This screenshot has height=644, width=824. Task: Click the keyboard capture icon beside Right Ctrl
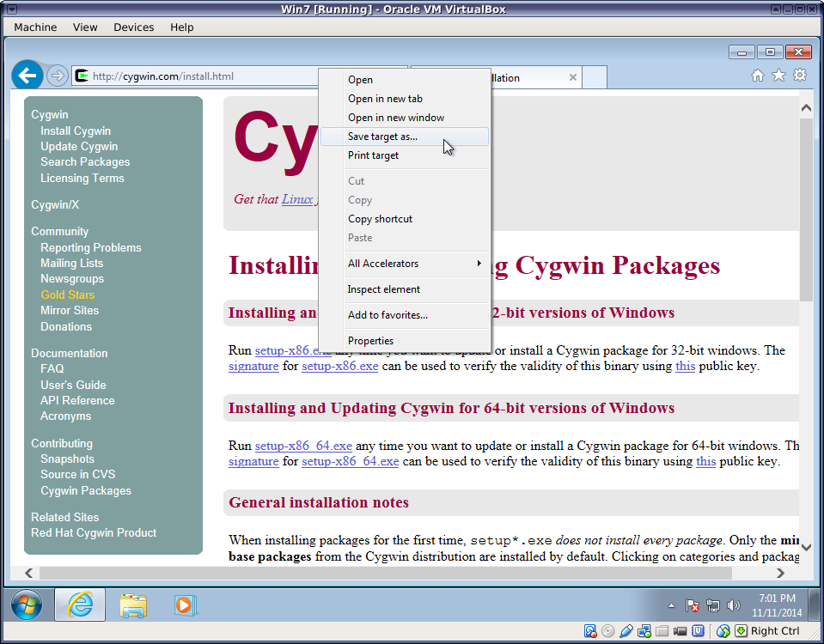coord(741,631)
